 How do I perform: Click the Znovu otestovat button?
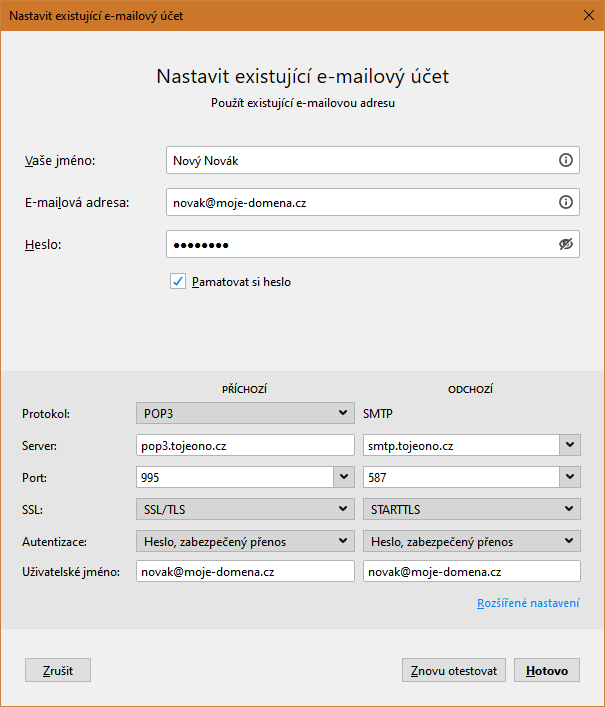pyautogui.click(x=454, y=670)
